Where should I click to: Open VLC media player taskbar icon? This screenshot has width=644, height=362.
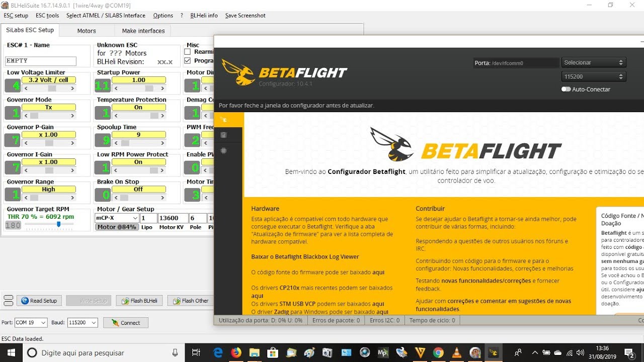coord(456,352)
